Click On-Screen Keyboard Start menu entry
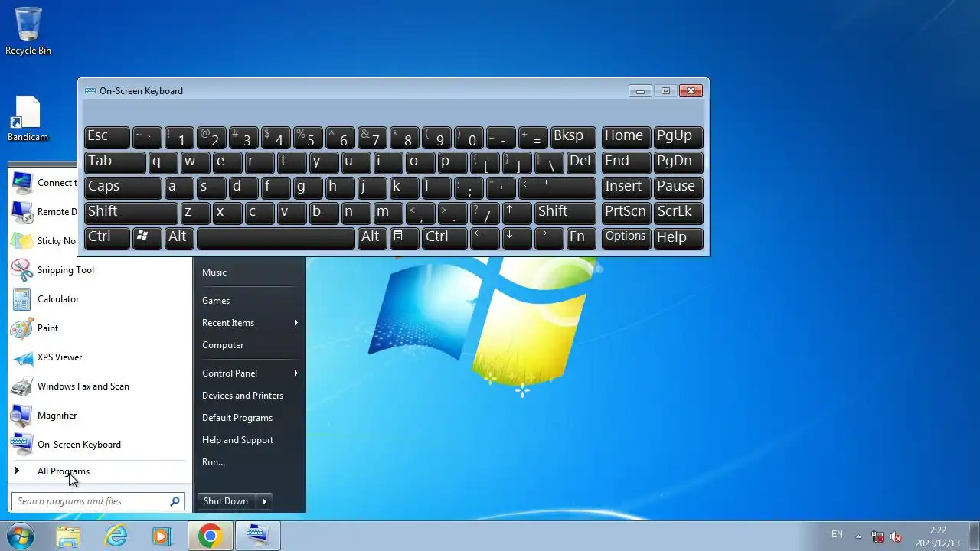Screen dimensions: 980x551 coord(100,445)
